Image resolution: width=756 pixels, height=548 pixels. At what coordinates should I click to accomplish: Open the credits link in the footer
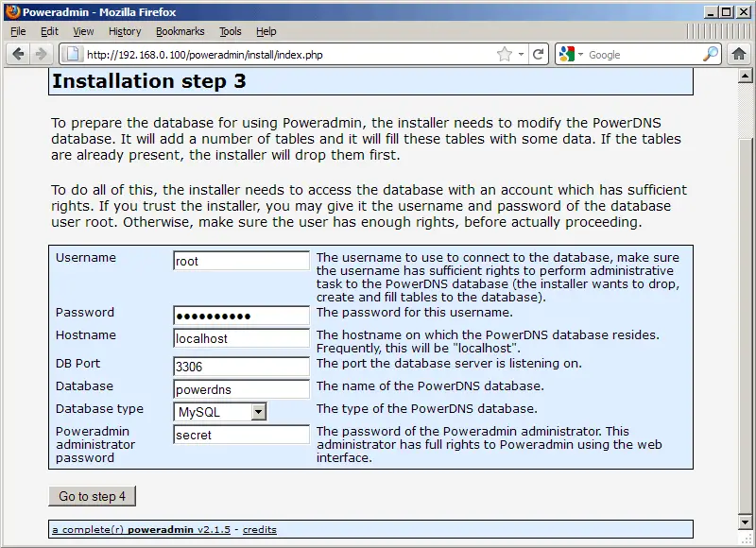tap(259, 530)
